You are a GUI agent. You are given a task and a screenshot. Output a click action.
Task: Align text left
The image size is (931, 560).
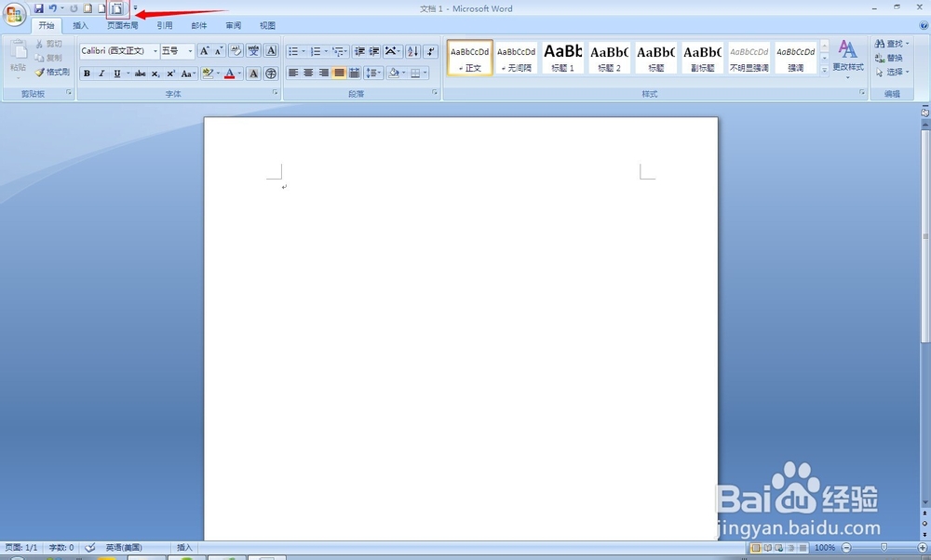click(293, 73)
